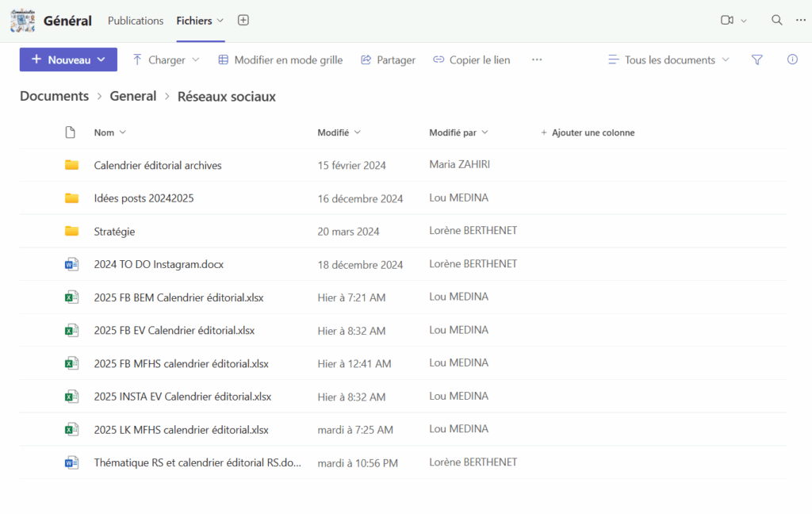This screenshot has width=812, height=514.
Task: Switch to the Publications tab
Action: coord(136,21)
